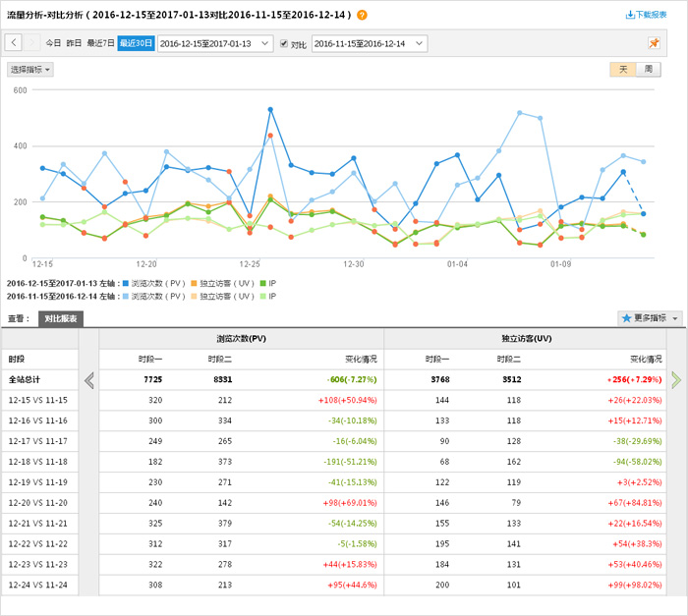Click the download report icon
The image size is (688, 616).
[630, 16]
